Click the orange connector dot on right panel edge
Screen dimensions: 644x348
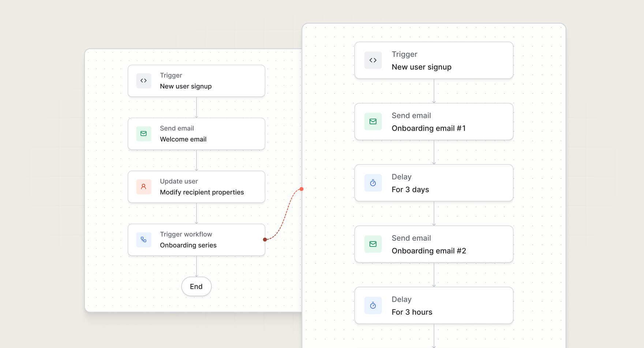[x=302, y=189]
